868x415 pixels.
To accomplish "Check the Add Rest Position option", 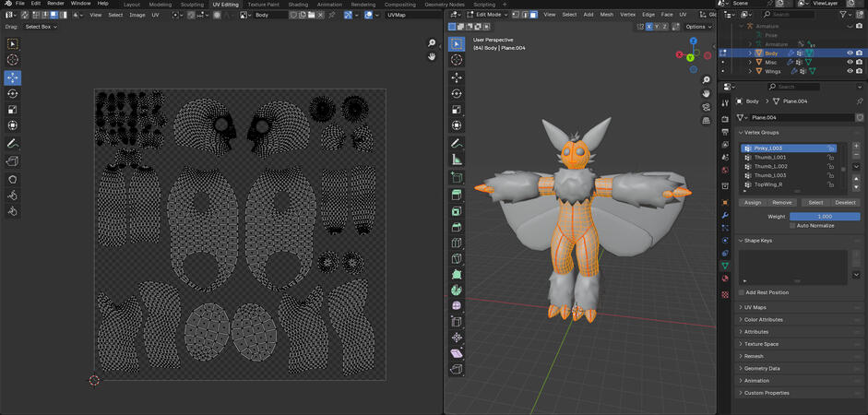I will coord(742,292).
